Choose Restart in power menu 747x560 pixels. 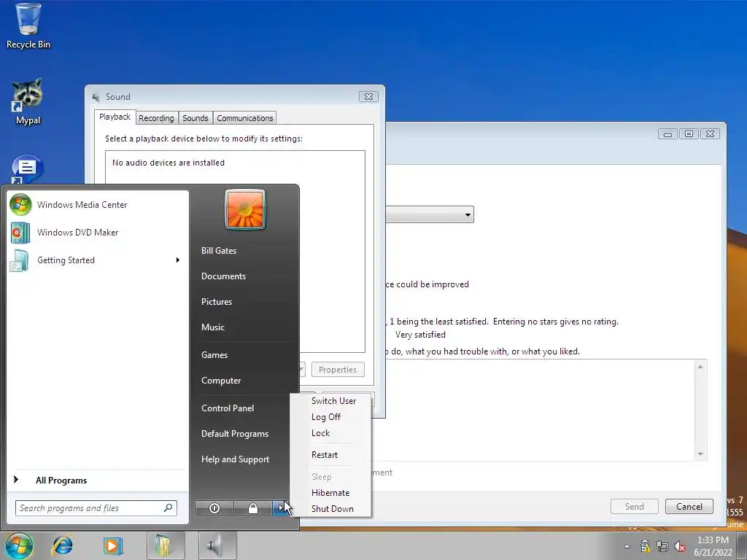[x=325, y=455]
